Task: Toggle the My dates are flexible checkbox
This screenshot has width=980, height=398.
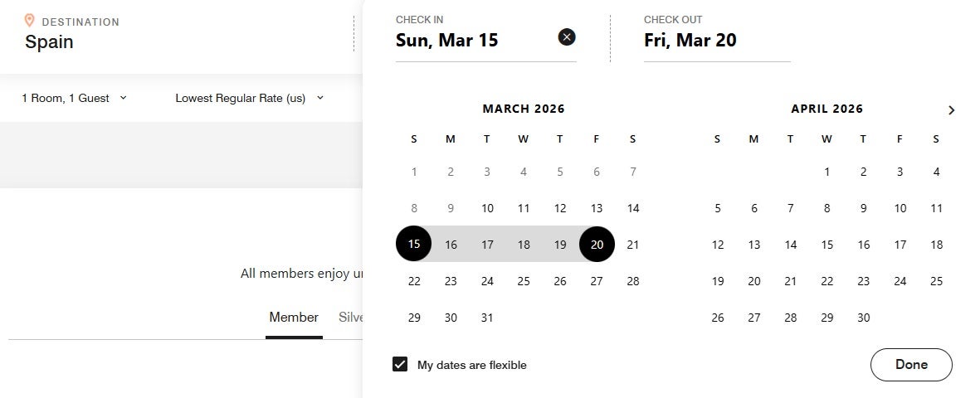Action: pyautogui.click(x=400, y=364)
